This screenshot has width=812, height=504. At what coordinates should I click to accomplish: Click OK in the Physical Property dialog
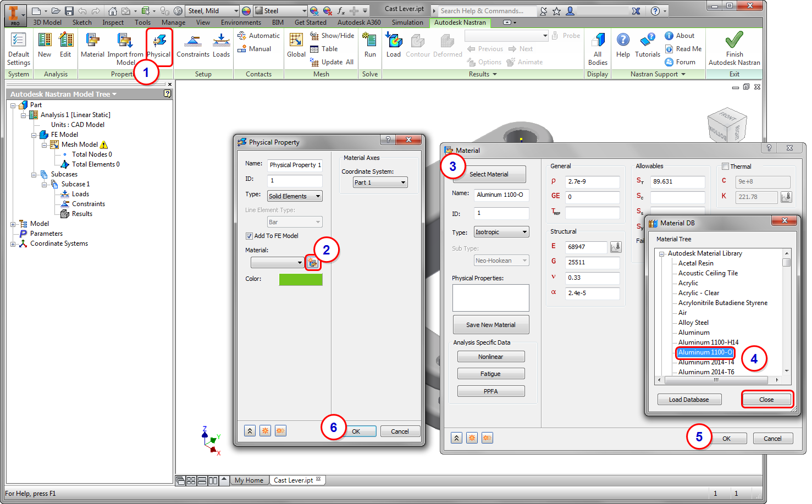[356, 431]
